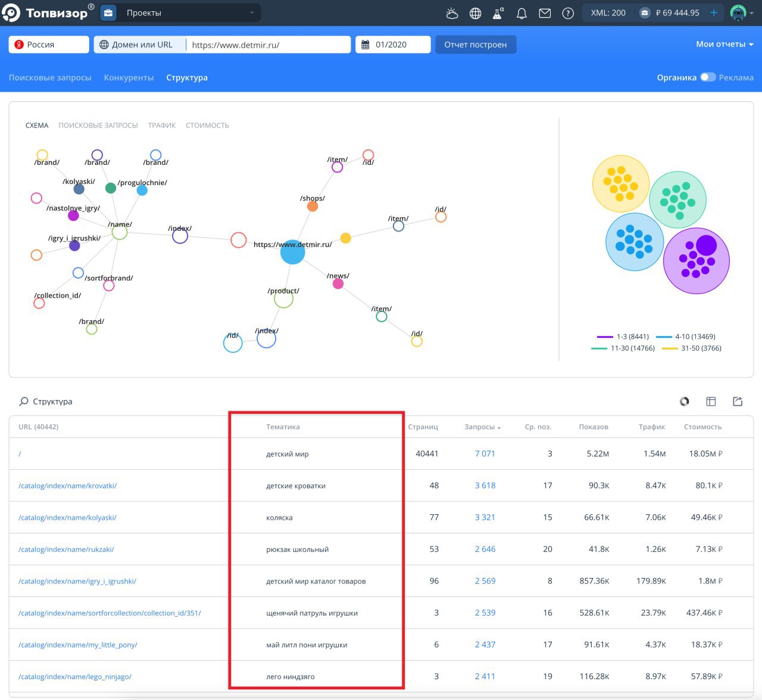Click the globe icon in top bar
This screenshot has height=700, width=762.
point(475,13)
